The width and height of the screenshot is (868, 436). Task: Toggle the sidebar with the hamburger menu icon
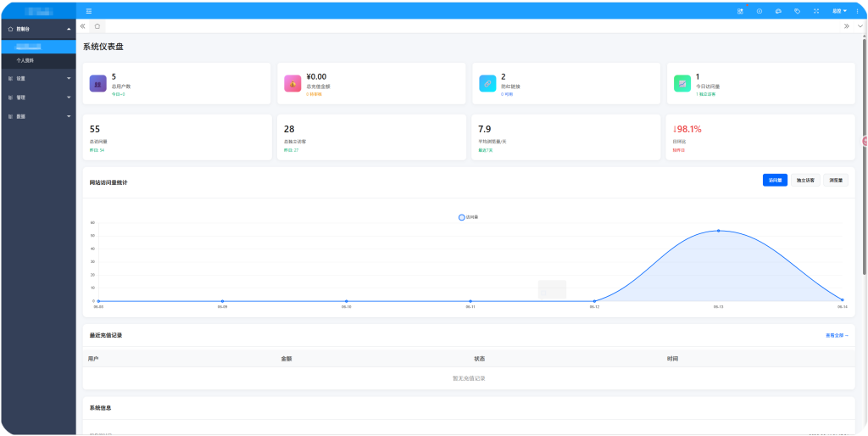coord(89,11)
